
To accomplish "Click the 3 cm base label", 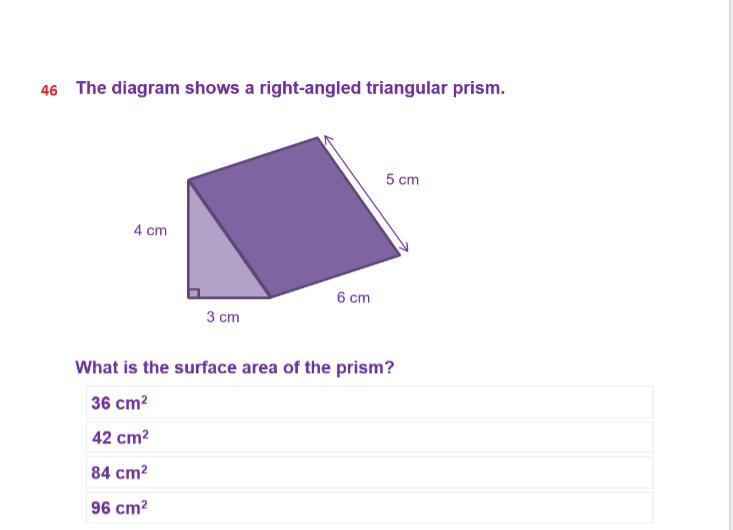I will coord(223,317).
